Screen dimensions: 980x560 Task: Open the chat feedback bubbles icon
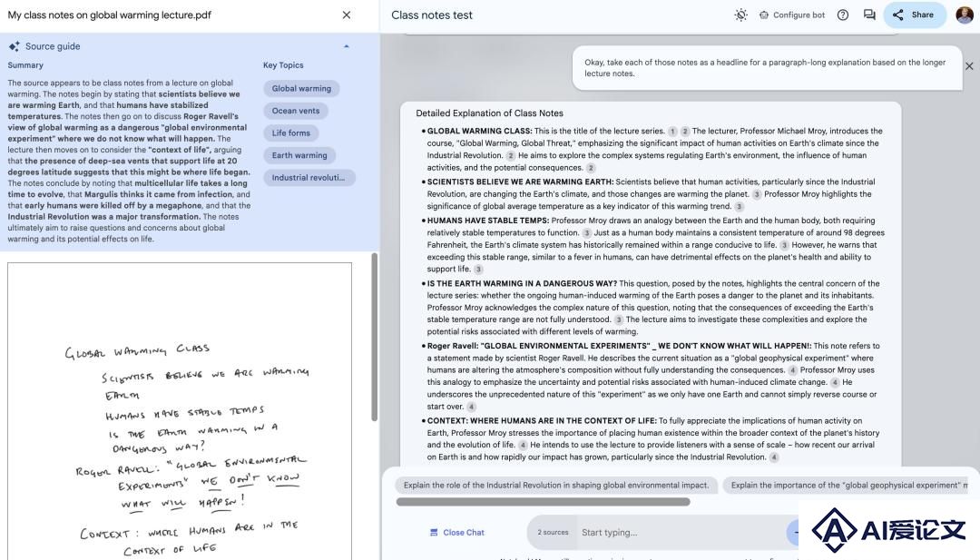point(868,15)
